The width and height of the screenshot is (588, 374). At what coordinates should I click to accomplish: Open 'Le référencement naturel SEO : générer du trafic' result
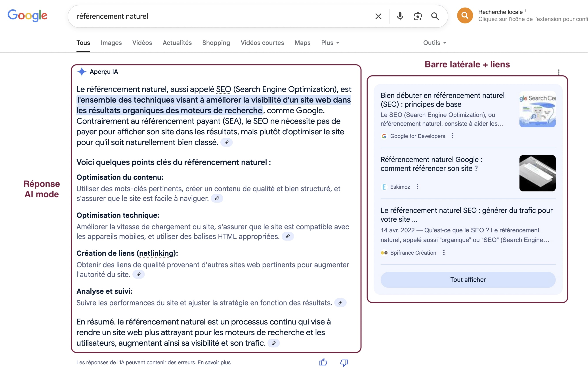[466, 215]
